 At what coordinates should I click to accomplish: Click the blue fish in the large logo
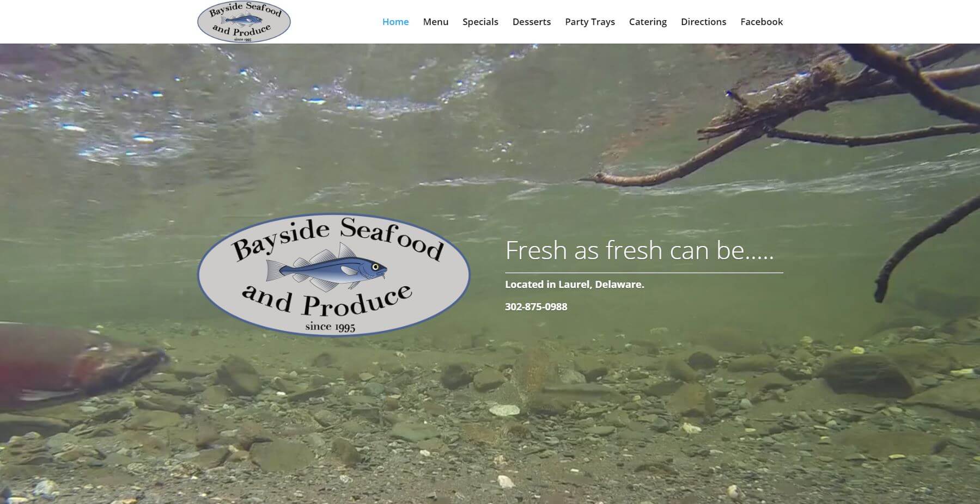(327, 267)
